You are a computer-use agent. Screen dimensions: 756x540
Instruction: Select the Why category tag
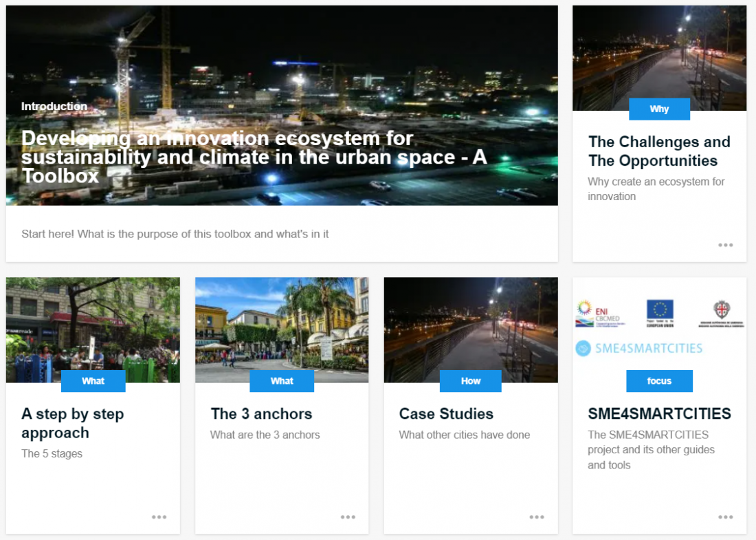pyautogui.click(x=659, y=109)
